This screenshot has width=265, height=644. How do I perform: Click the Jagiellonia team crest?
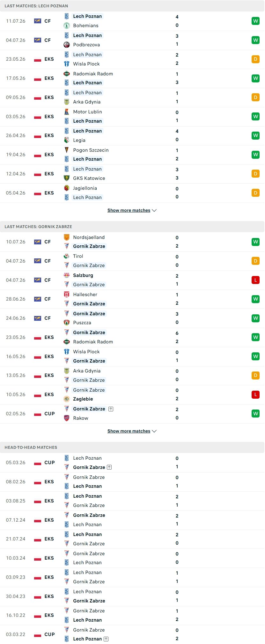[x=67, y=188]
